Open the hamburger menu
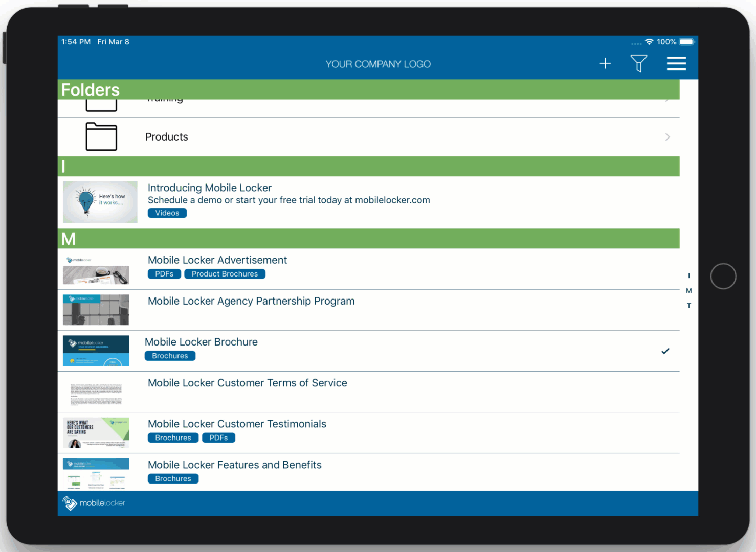 (x=676, y=63)
